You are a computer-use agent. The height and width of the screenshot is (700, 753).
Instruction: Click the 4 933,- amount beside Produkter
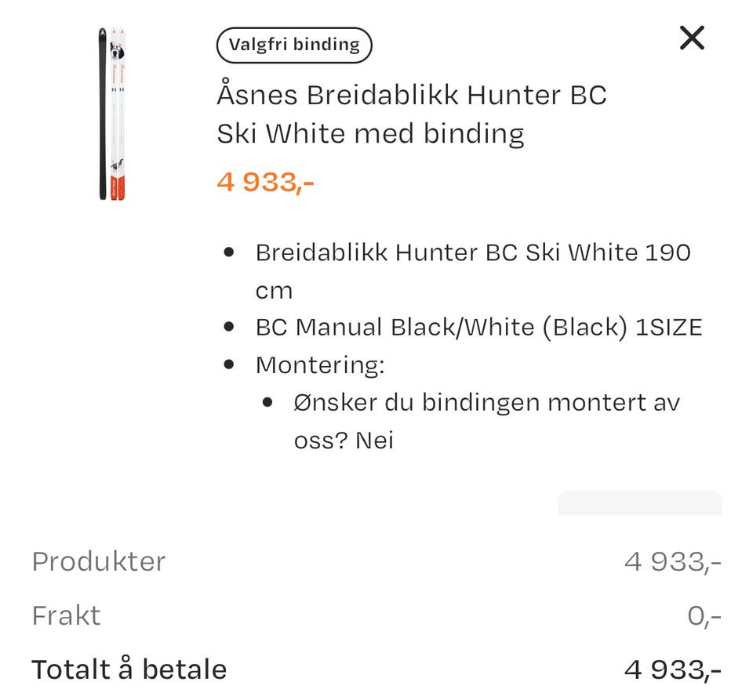672,561
